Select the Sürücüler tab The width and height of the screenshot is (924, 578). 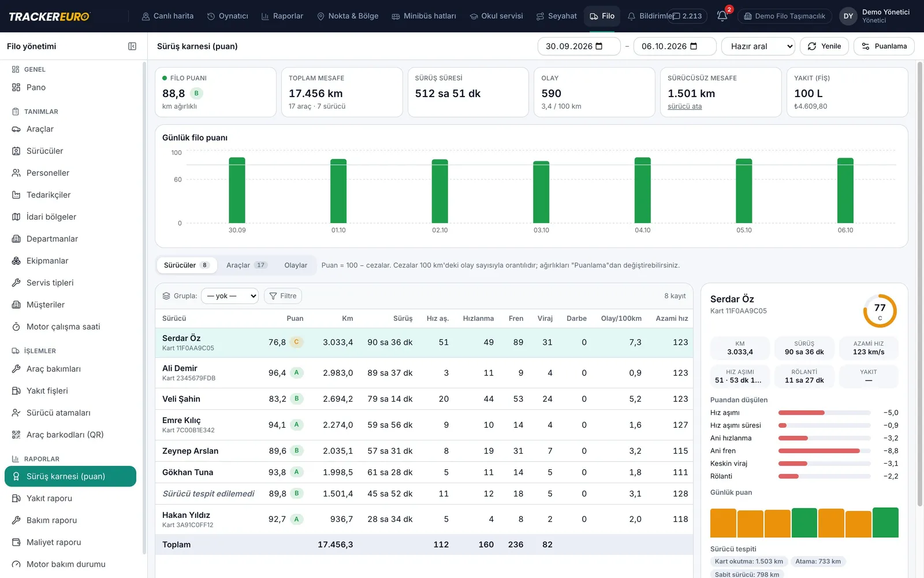click(x=187, y=265)
